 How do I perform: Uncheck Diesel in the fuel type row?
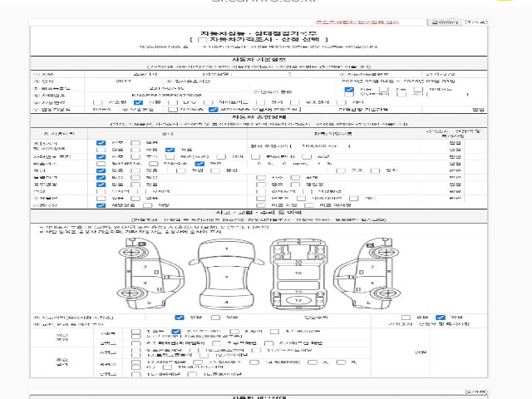[138, 102]
